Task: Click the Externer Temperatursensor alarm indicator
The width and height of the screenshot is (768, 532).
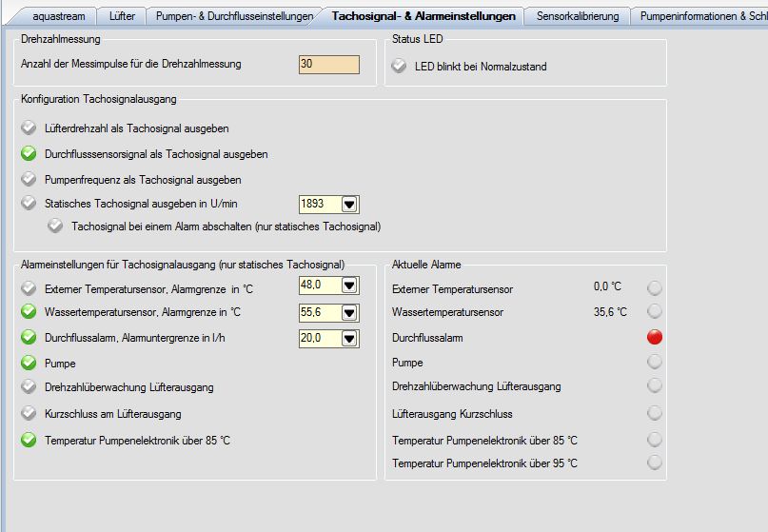Action: point(655,287)
